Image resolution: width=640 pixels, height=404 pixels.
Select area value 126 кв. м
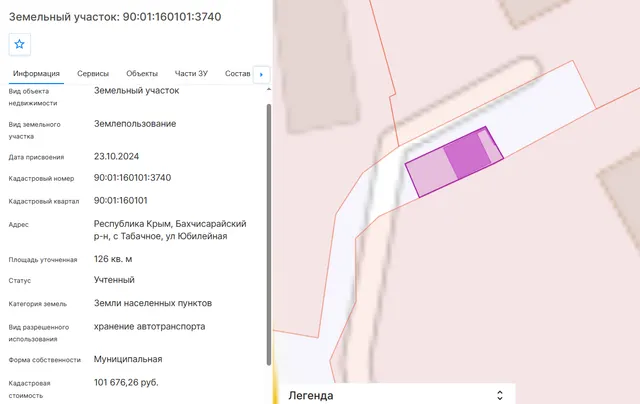point(113,259)
